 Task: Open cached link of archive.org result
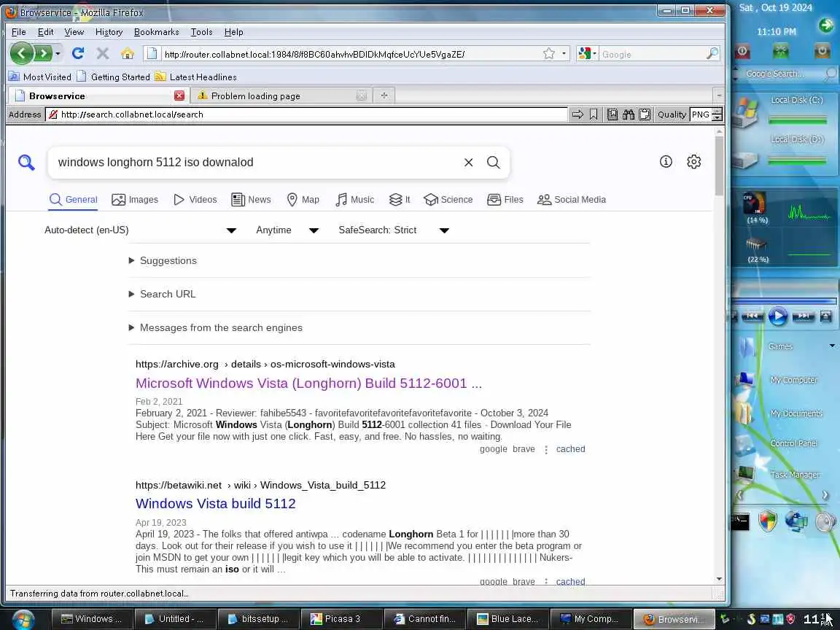click(570, 449)
